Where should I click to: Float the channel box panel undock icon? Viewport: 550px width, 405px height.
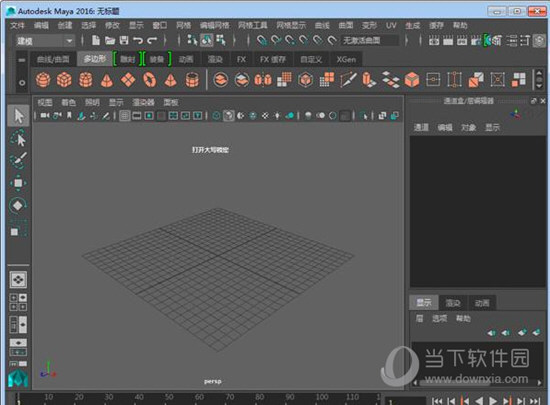[534, 101]
